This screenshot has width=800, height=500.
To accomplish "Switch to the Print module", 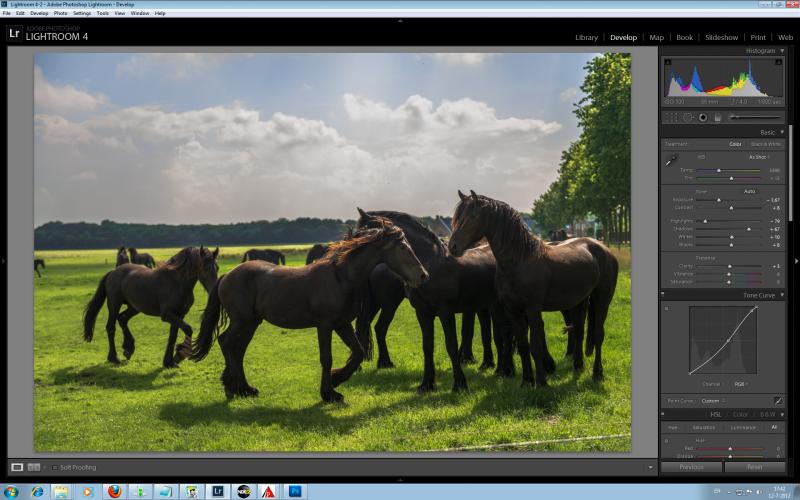I will 758,37.
